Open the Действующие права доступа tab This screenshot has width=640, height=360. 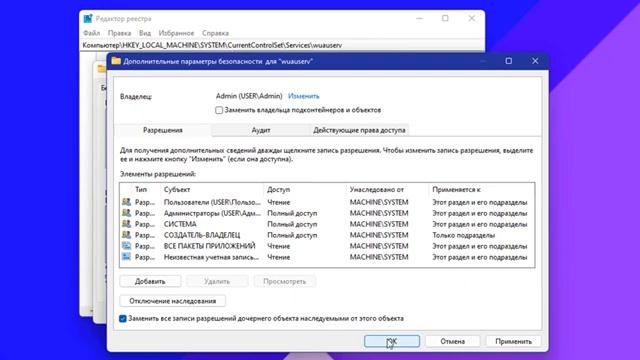click(x=359, y=130)
